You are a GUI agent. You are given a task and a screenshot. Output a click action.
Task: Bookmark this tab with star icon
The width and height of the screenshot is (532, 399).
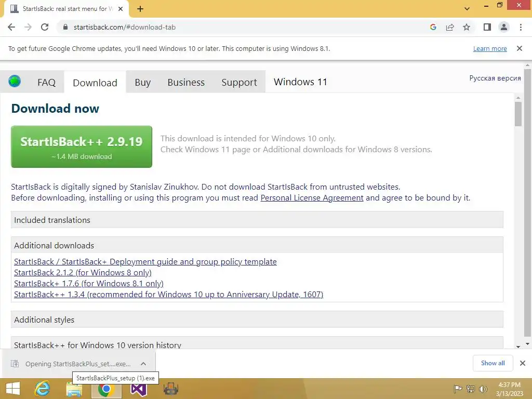click(467, 27)
